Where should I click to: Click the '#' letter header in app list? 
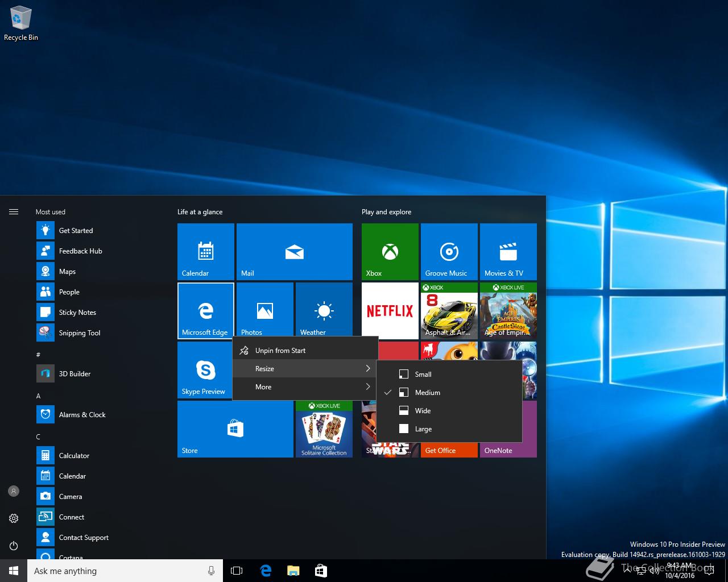38,355
